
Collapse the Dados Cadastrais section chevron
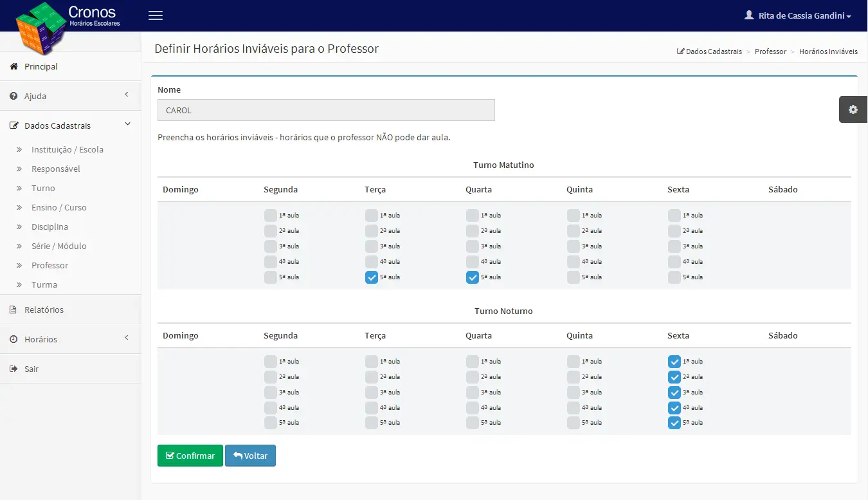point(127,124)
